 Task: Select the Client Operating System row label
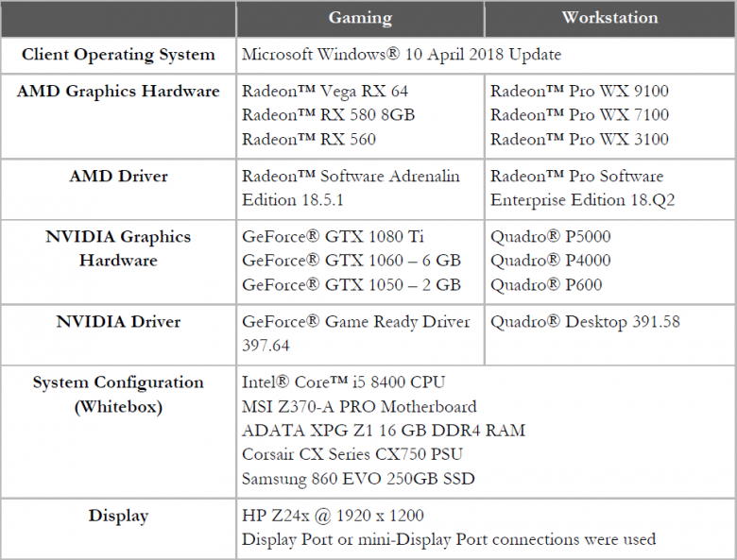click(x=118, y=55)
